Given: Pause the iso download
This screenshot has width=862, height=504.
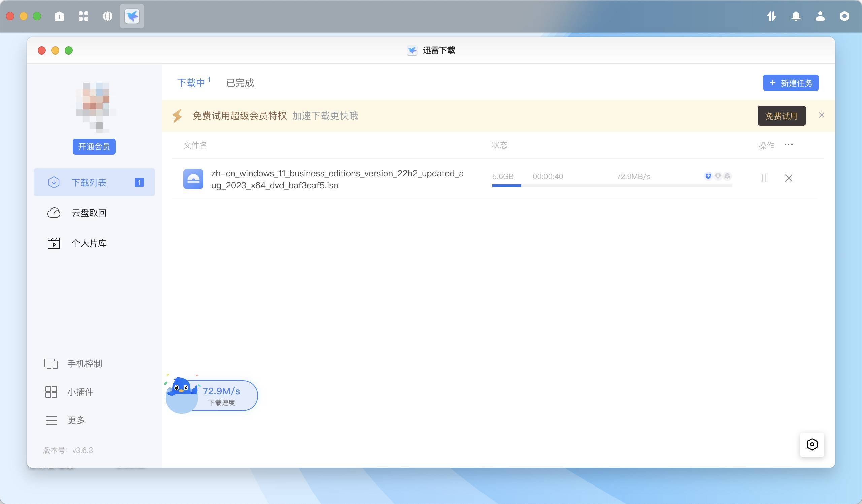Looking at the screenshot, I should [x=764, y=178].
